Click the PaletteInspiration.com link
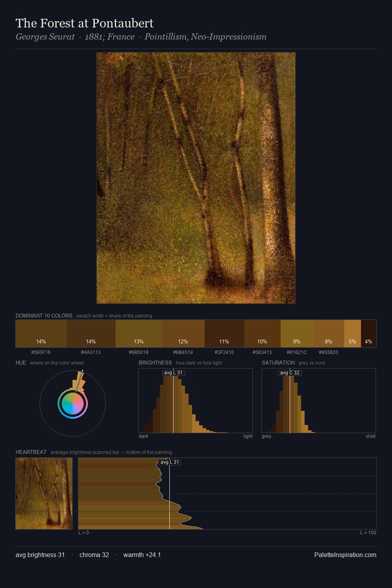Screen dimensions: 392x588 pyautogui.click(x=345, y=555)
